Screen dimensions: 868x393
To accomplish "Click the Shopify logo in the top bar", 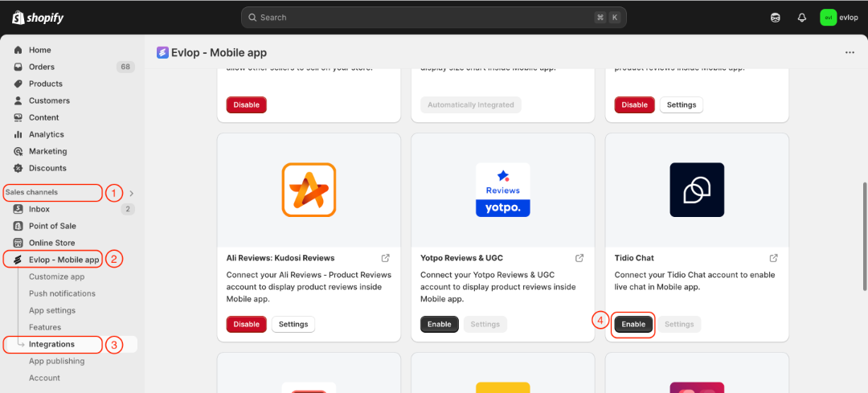I will click(38, 18).
